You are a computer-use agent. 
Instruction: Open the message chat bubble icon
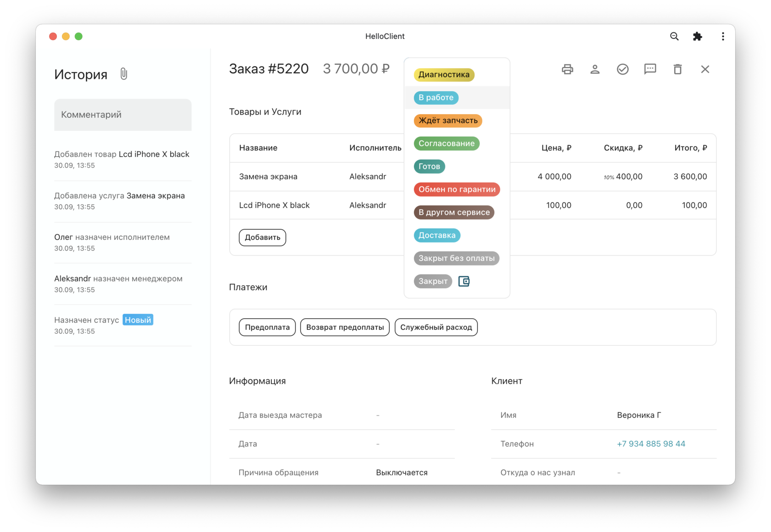(650, 69)
